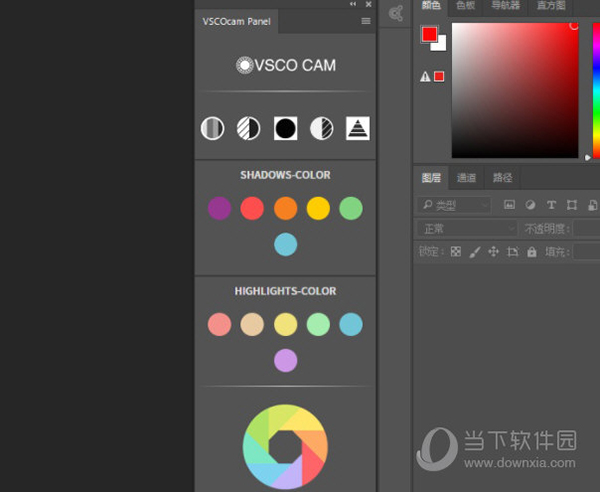This screenshot has width=600, height=492.
Task: Click the diagonal-striped left half circle icon
Action: coord(249,128)
